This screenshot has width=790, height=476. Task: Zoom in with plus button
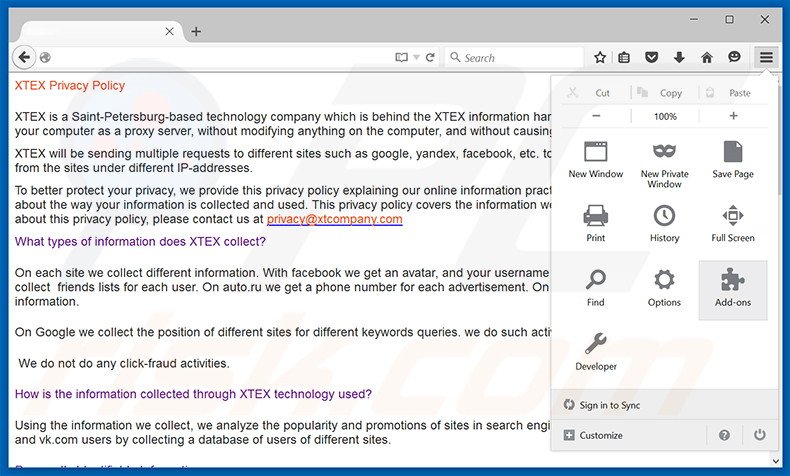(733, 116)
